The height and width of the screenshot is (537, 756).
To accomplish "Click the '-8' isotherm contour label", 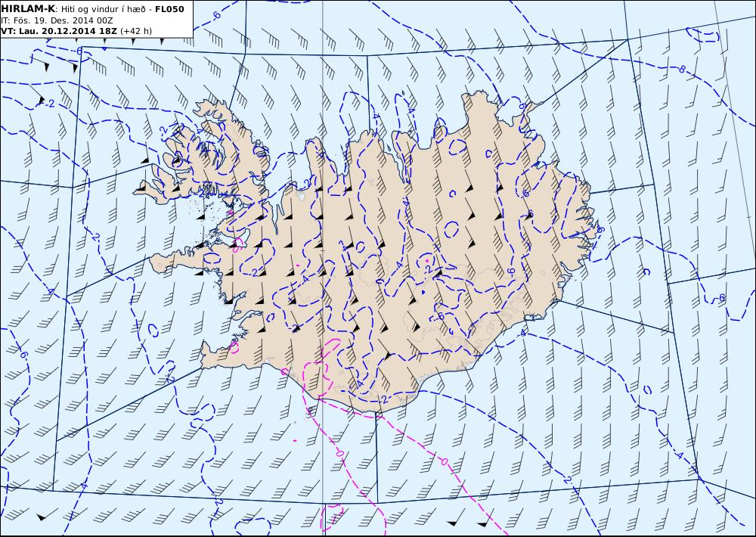I will coord(680,70).
